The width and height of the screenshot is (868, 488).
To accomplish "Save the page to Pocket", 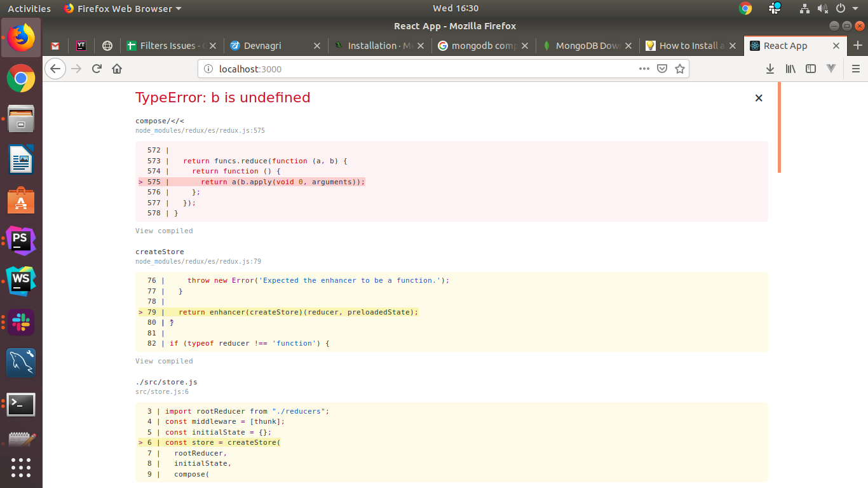I will (x=662, y=69).
